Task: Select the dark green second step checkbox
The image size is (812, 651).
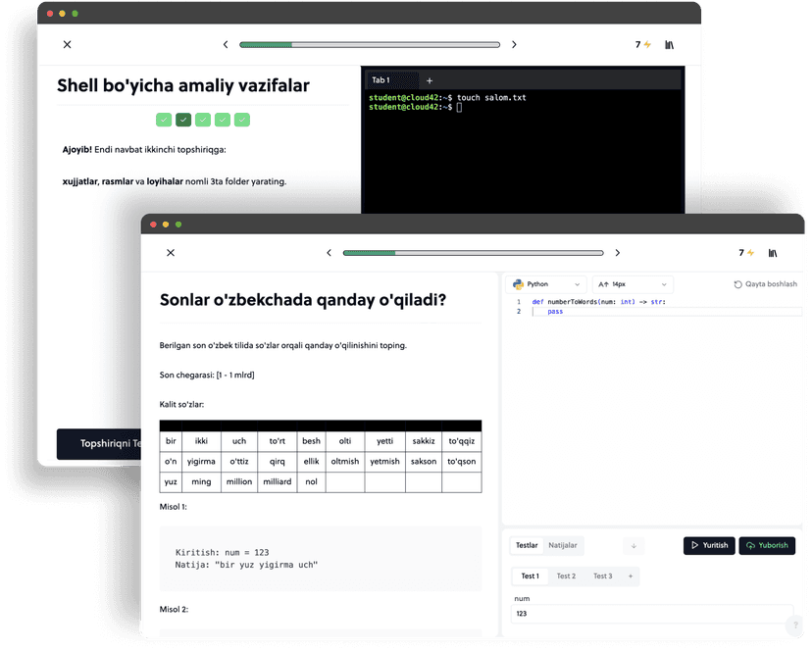Action: coord(183,120)
